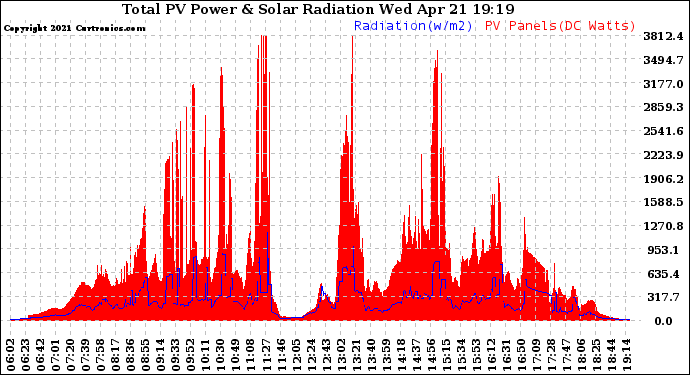This screenshot has height=375, width=690.
Task: Click the 13:21 time label
Action: click(356, 354)
